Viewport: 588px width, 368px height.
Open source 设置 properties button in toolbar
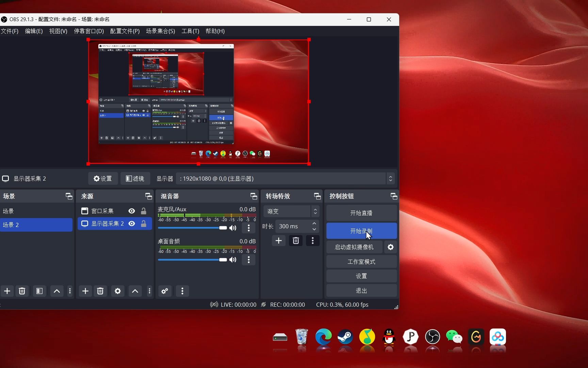(x=103, y=179)
